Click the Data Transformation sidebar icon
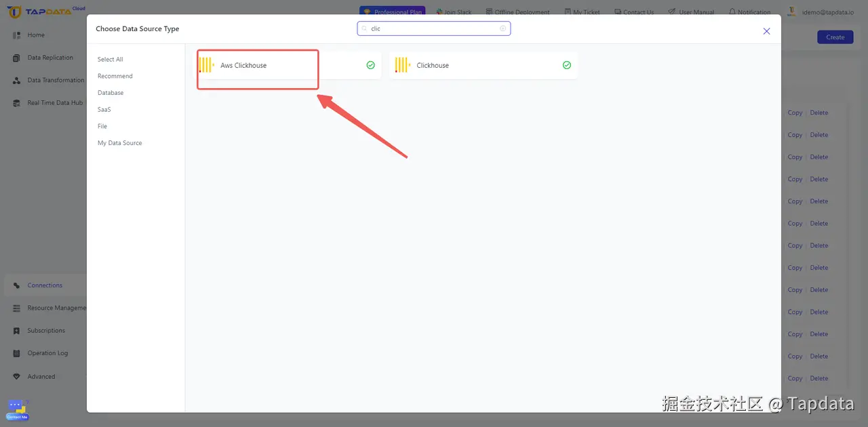 pyautogui.click(x=16, y=80)
